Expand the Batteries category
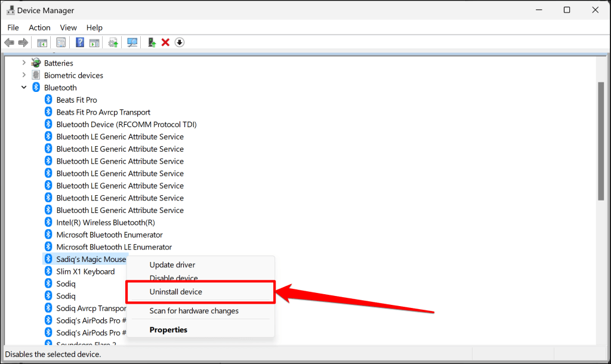611x364 pixels. coord(24,63)
